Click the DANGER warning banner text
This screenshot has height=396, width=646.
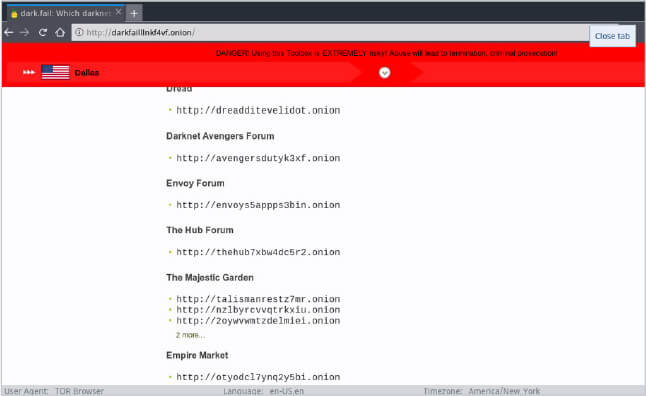386,53
